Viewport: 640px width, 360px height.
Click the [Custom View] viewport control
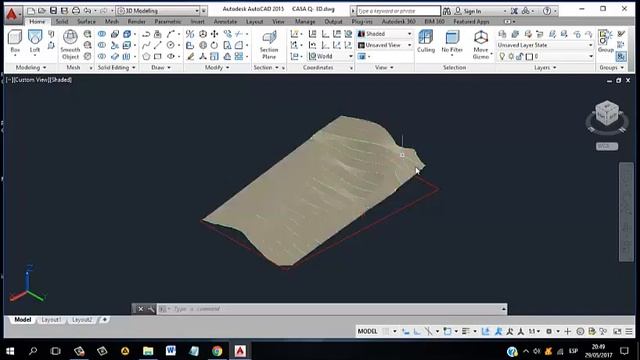tap(32, 80)
